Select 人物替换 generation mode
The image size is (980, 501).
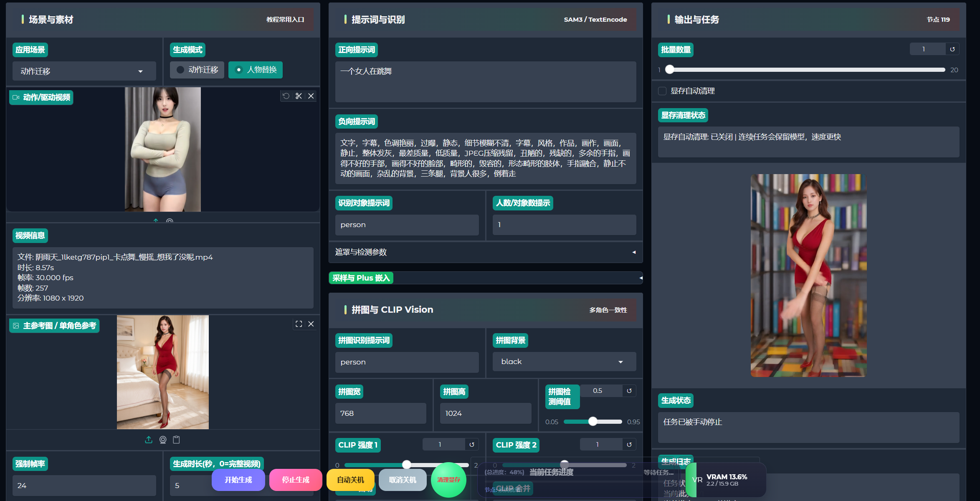pyautogui.click(x=256, y=70)
